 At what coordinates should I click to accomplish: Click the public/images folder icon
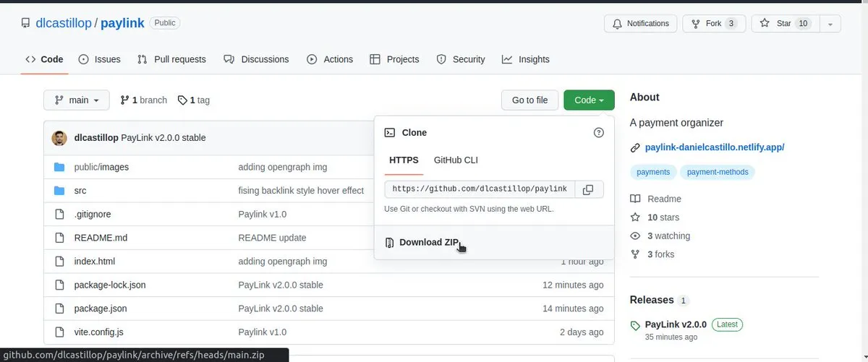click(x=59, y=167)
